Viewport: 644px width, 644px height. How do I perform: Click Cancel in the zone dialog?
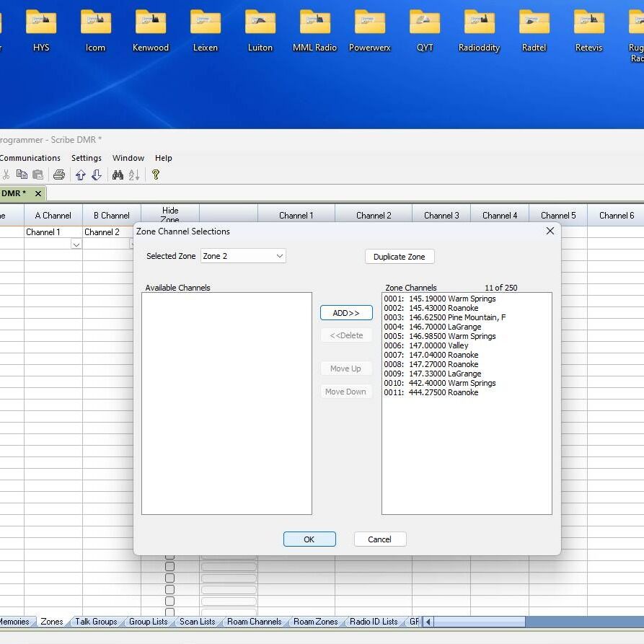coord(380,539)
